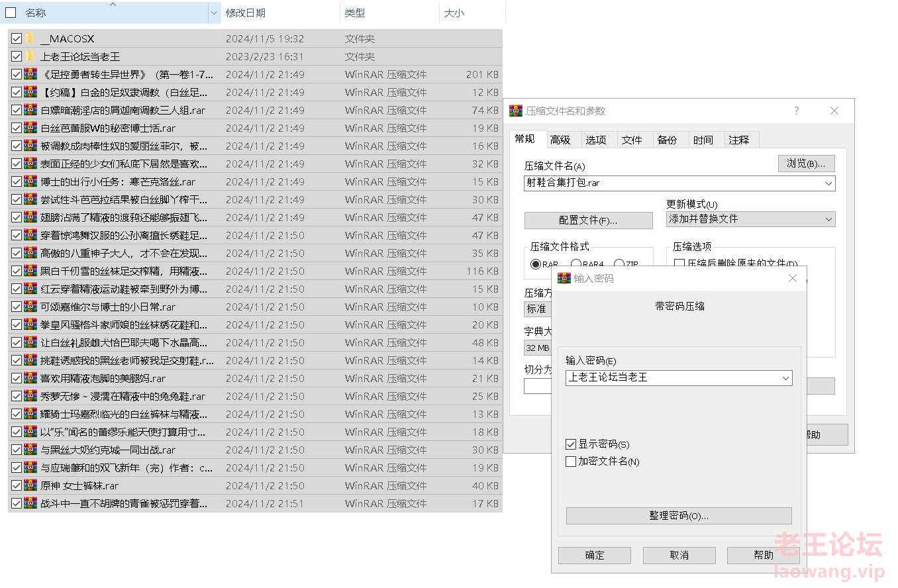Click the WinRAR icon of the 116 KB archive
The height and width of the screenshot is (588, 898).
(x=30, y=271)
